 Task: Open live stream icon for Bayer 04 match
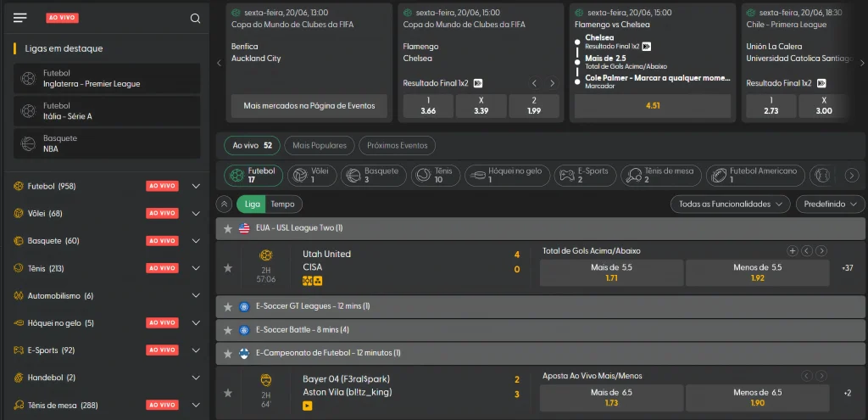point(307,406)
